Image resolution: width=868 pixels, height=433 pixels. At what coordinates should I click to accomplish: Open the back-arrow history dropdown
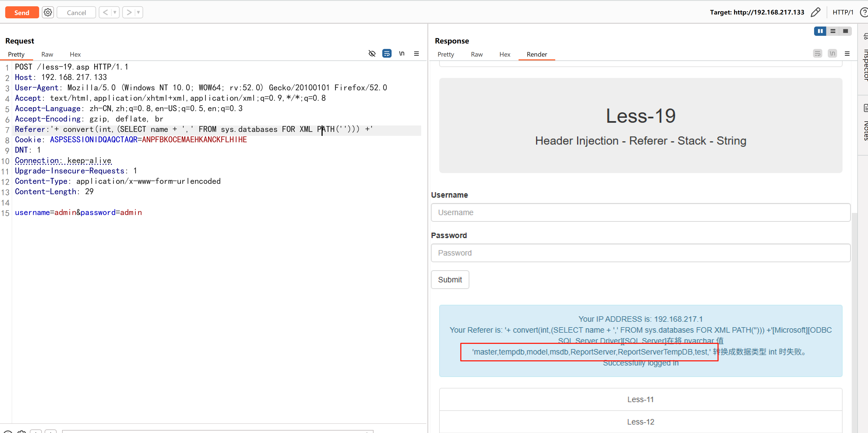point(115,12)
